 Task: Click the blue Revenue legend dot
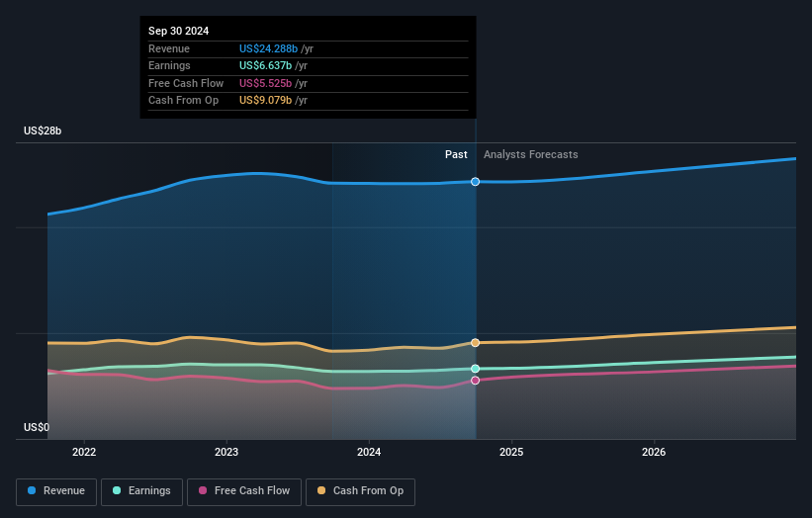click(x=32, y=490)
